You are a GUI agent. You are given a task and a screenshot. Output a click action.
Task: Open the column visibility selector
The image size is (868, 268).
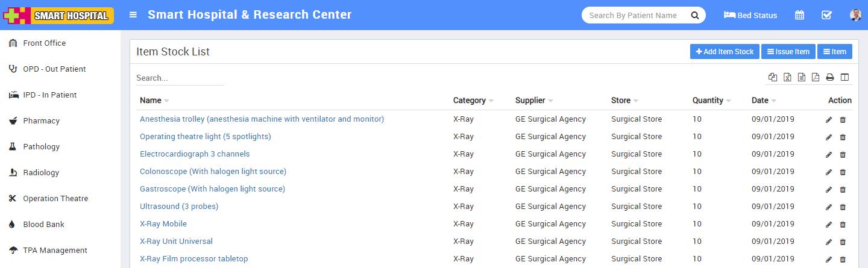(844, 77)
